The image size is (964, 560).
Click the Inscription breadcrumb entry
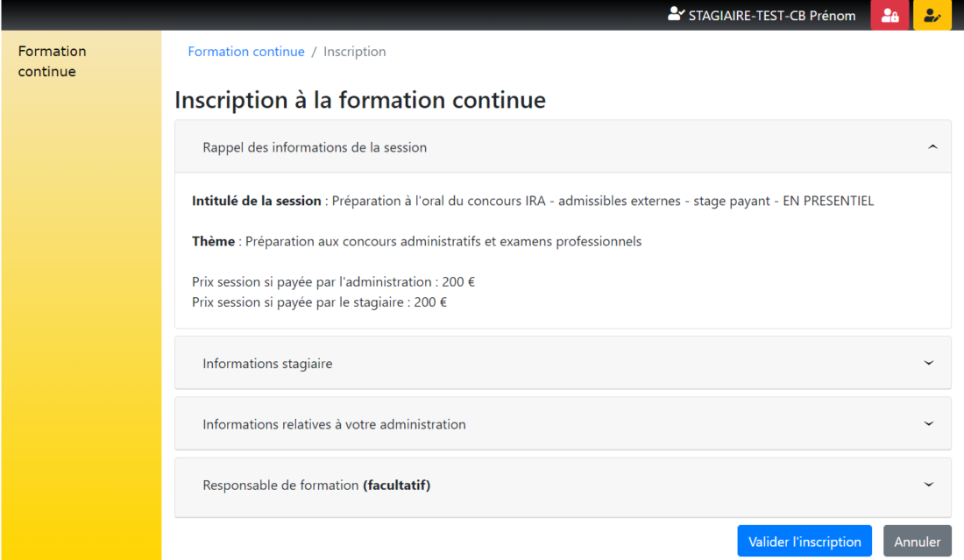pyautogui.click(x=355, y=51)
